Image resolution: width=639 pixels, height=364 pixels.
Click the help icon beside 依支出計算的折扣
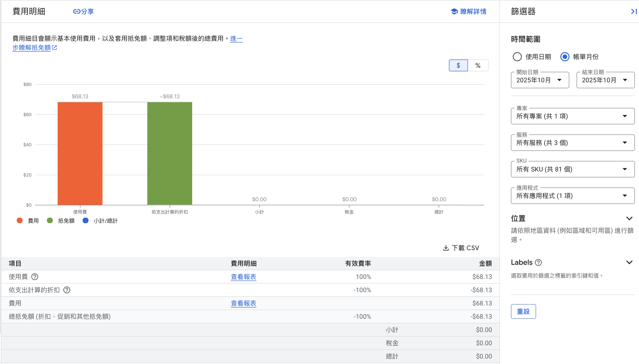coord(67,290)
